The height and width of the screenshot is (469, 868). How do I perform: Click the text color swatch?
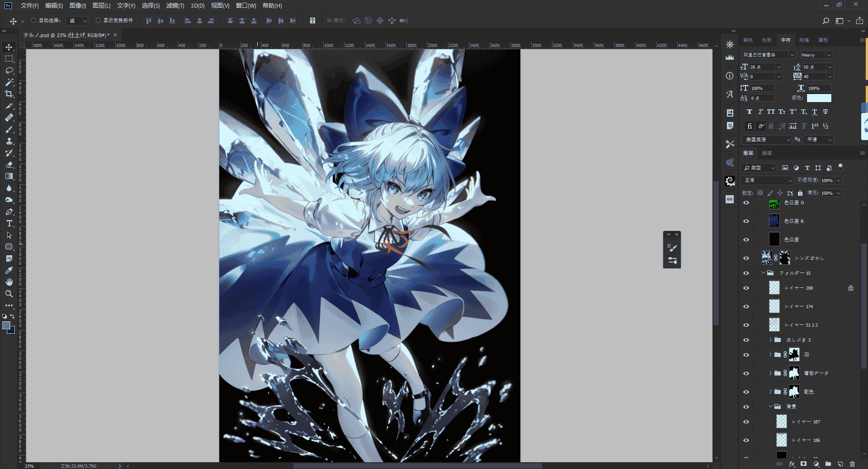click(x=819, y=98)
